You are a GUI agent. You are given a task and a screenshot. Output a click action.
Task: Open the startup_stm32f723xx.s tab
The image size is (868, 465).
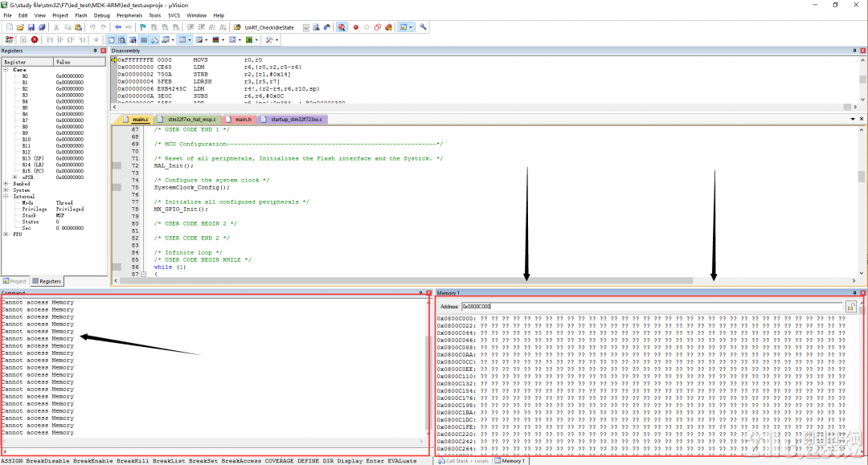pos(292,120)
